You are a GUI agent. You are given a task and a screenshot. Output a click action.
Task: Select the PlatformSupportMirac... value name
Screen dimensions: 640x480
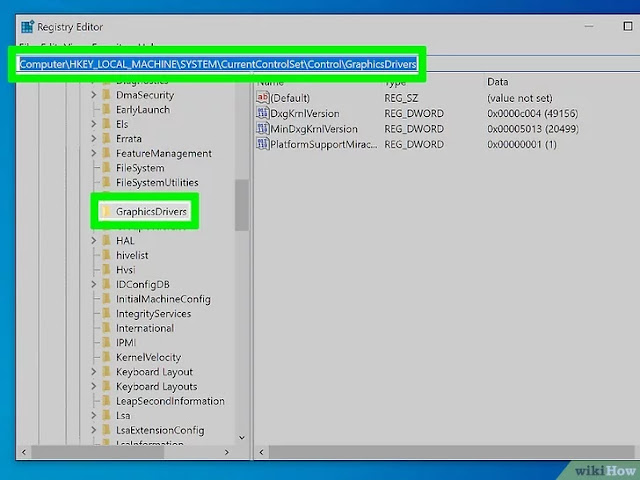tap(324, 144)
